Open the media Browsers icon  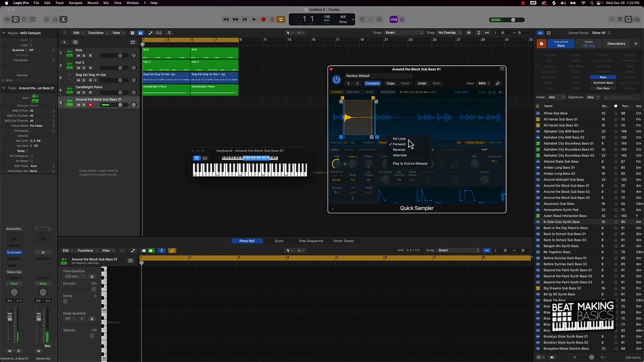point(637,19)
